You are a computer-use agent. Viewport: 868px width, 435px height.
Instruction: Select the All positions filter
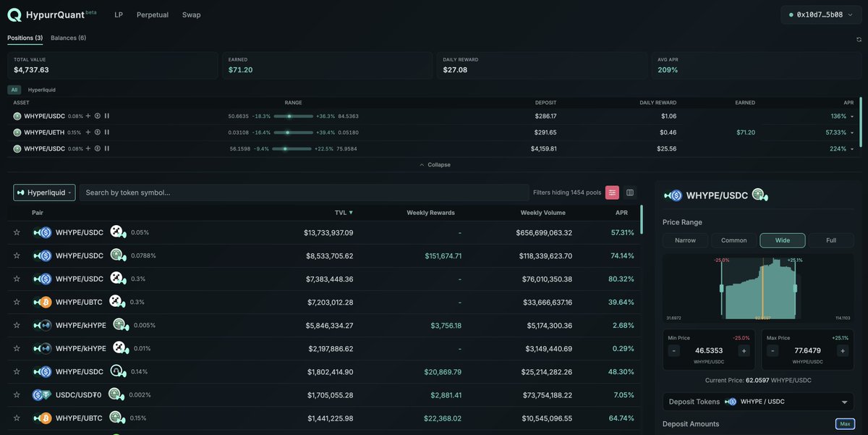14,90
